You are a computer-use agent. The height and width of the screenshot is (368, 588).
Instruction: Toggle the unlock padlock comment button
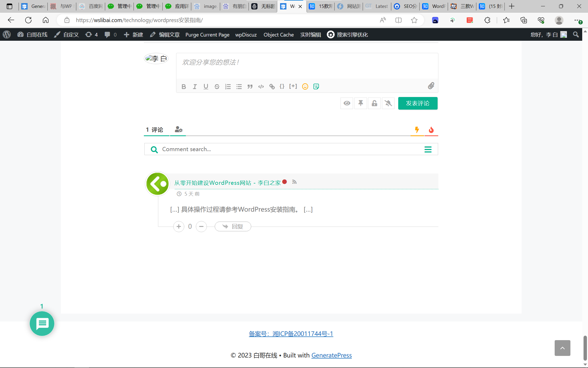pos(374,103)
